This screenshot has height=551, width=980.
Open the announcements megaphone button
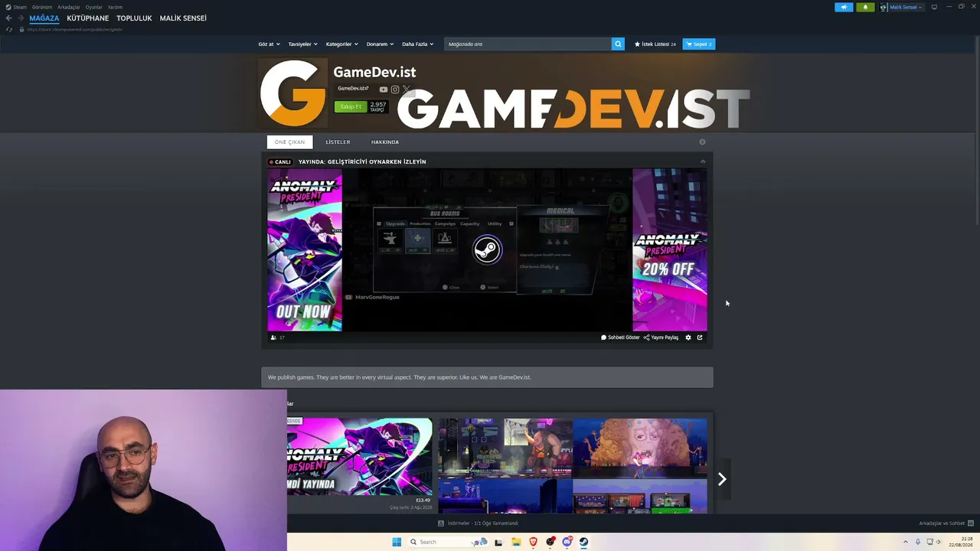point(844,7)
